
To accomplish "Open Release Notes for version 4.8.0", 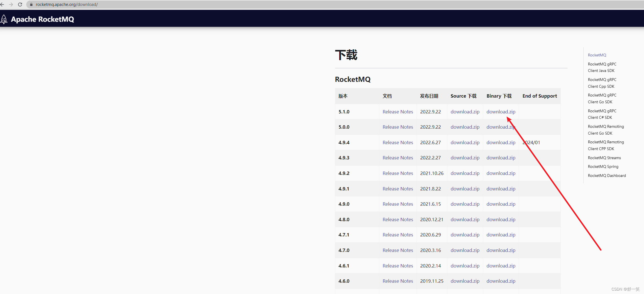I will 398,220.
